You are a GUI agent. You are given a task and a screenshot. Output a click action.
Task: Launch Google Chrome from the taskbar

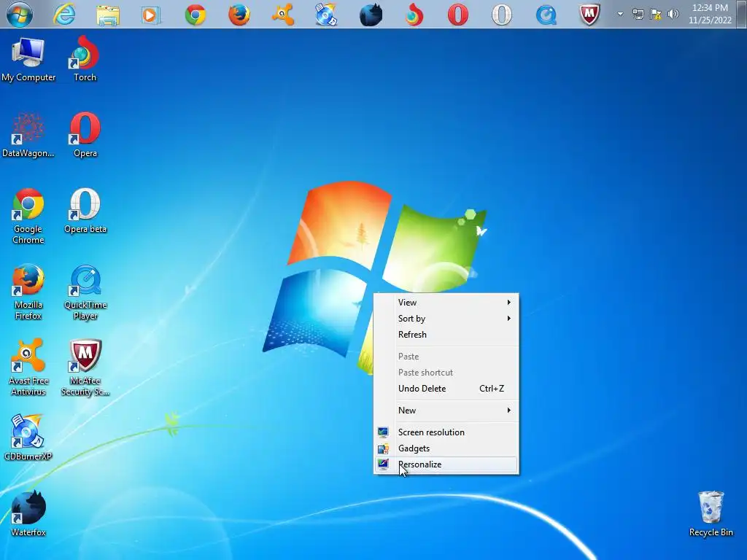(196, 15)
